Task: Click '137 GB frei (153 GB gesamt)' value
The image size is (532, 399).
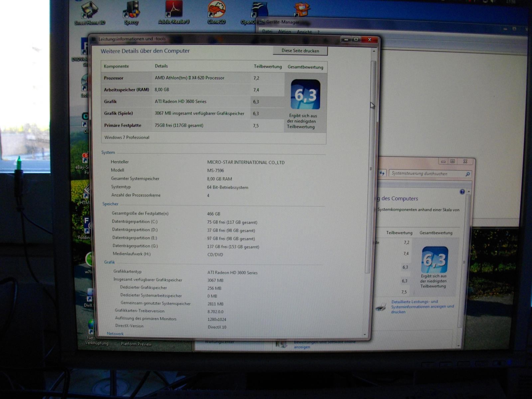Action: coord(233,247)
